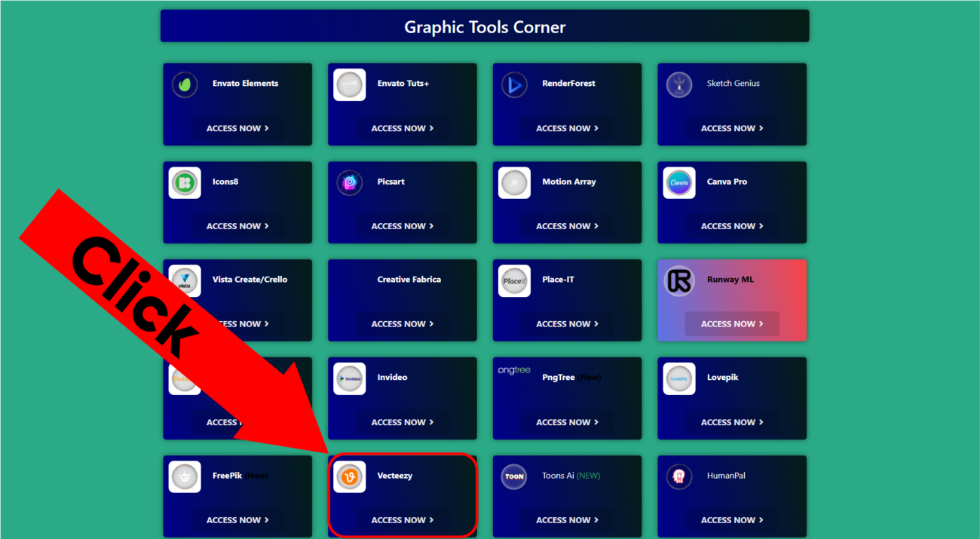
Task: Select the "Toons Ai" title text
Action: click(559, 476)
